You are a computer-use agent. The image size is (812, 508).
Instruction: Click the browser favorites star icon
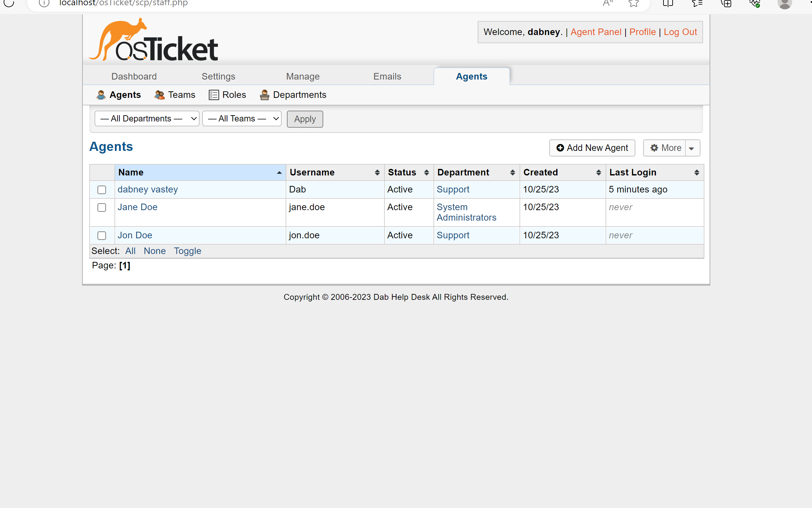(x=633, y=3)
